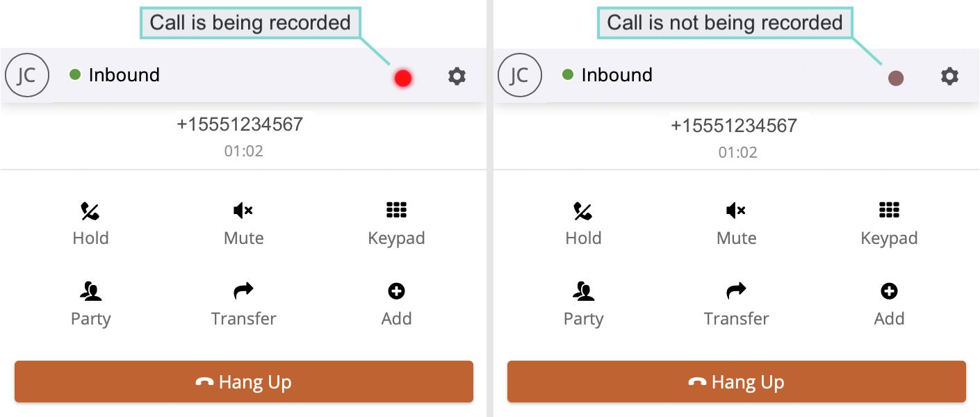
Task: Open settings gear in right panel
Action: (949, 76)
